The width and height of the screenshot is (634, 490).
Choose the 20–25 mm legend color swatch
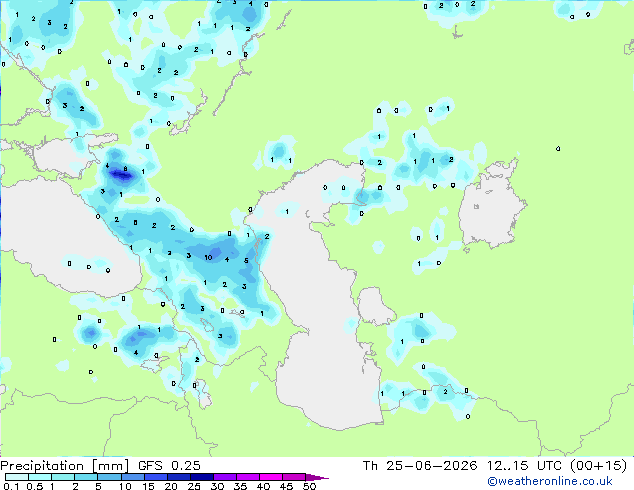click(x=178, y=477)
